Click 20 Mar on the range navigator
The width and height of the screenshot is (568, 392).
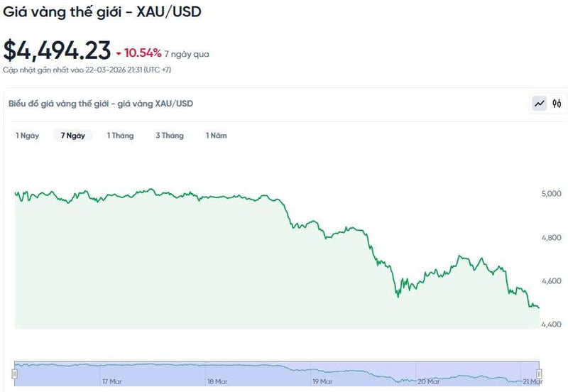coord(428,381)
